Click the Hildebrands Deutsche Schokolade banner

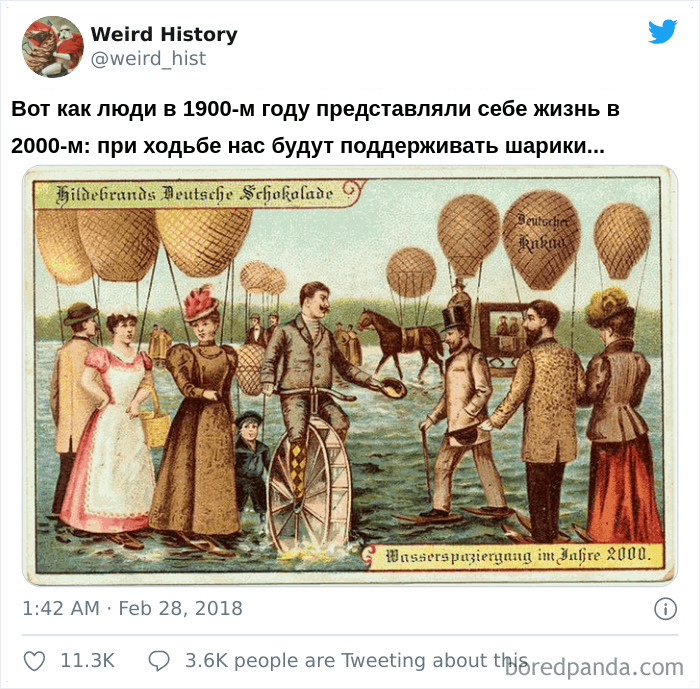(x=195, y=194)
